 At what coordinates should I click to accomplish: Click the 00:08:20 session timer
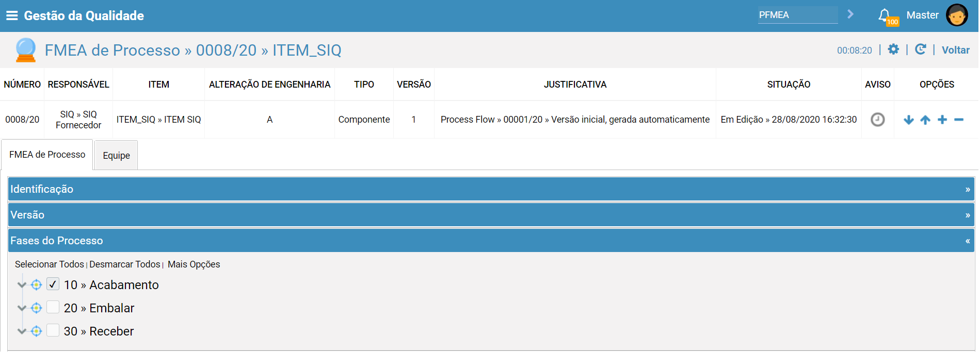point(854,51)
